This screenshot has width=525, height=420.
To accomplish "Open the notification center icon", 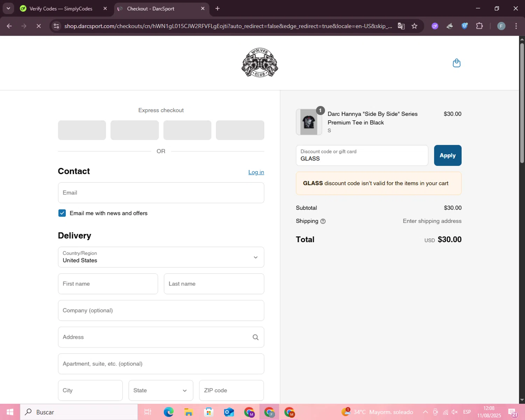I will (513, 412).
